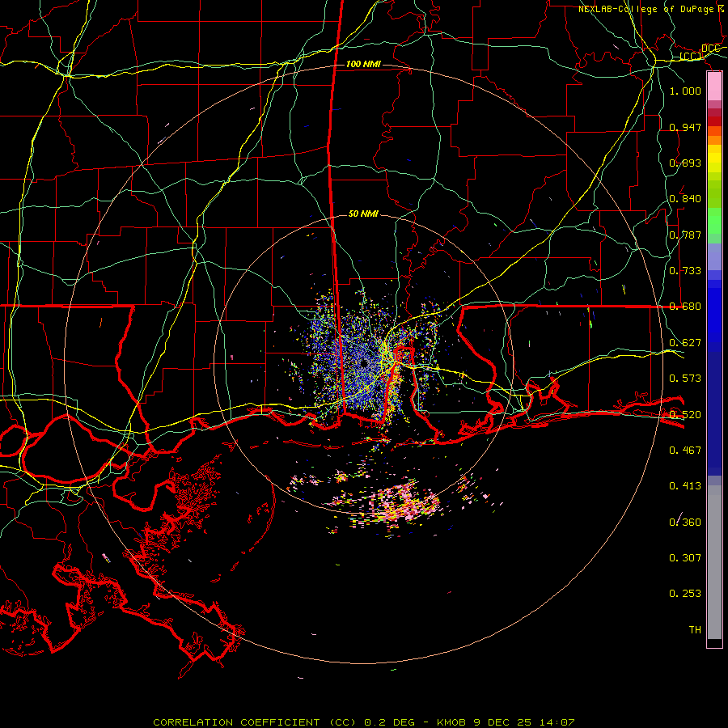Click the 0.947 color scale label
Screen dimensions: 728x728
pos(685,127)
